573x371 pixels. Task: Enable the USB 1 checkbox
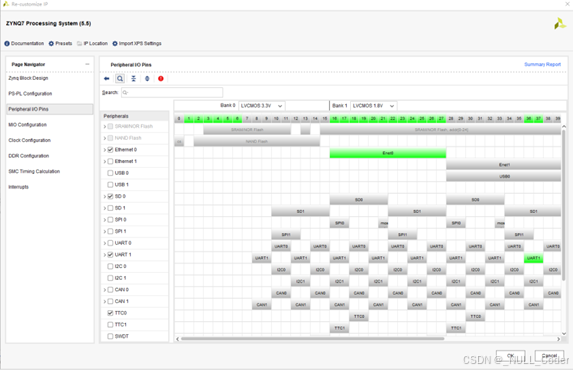pos(110,185)
